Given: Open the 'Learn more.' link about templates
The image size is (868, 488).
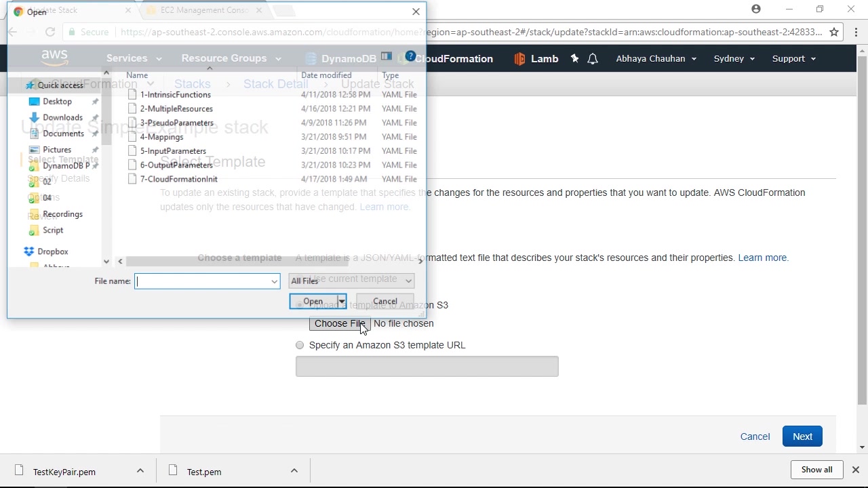Looking at the screenshot, I should 763,258.
